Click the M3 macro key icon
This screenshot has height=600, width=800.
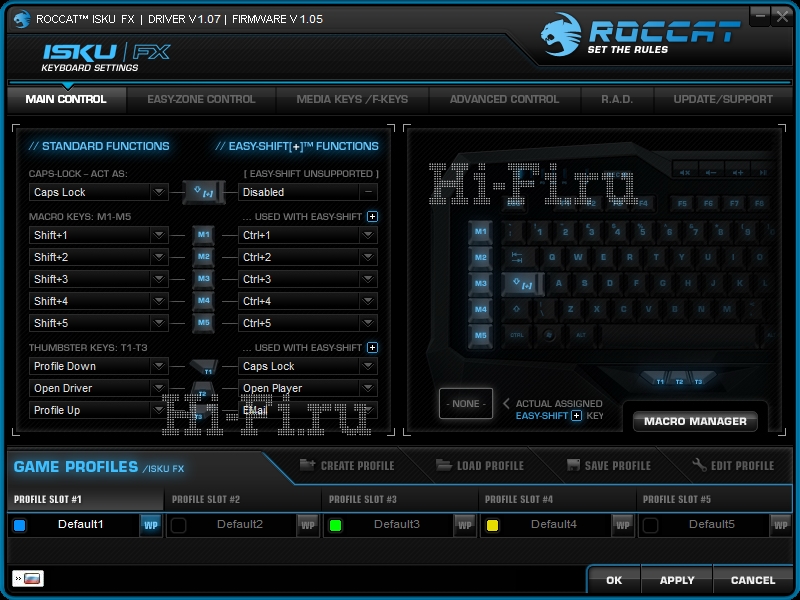coord(204,279)
